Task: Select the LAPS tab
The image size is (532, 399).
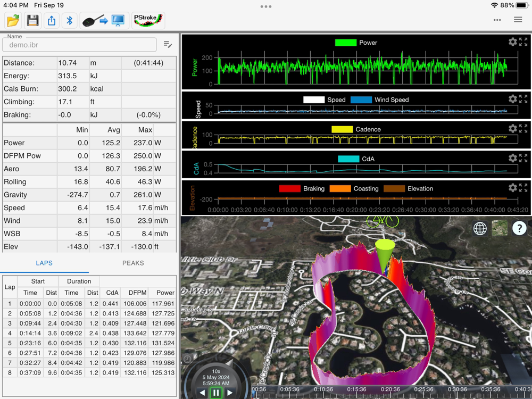Action: tap(44, 263)
